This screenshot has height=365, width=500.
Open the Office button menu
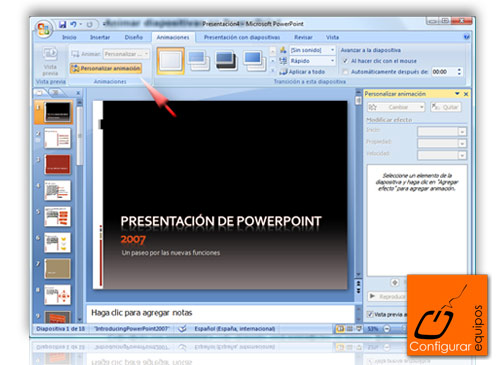point(44,29)
